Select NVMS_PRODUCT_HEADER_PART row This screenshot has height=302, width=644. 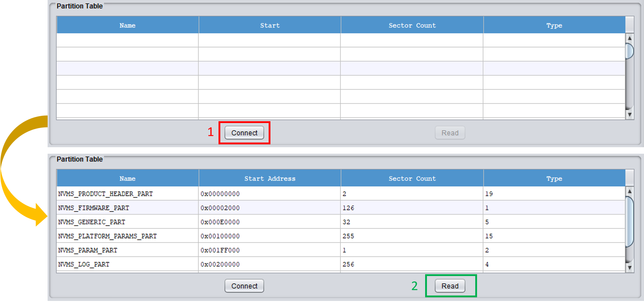click(341, 194)
